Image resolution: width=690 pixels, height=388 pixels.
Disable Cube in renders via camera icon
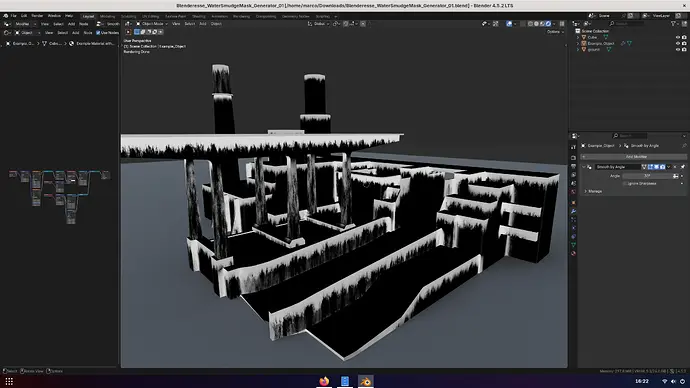pos(684,37)
